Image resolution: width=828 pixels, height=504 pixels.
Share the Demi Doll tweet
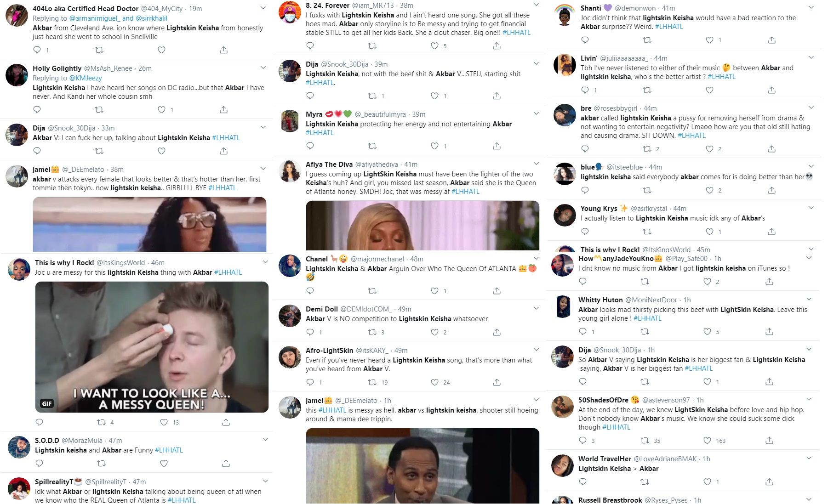[x=497, y=332]
